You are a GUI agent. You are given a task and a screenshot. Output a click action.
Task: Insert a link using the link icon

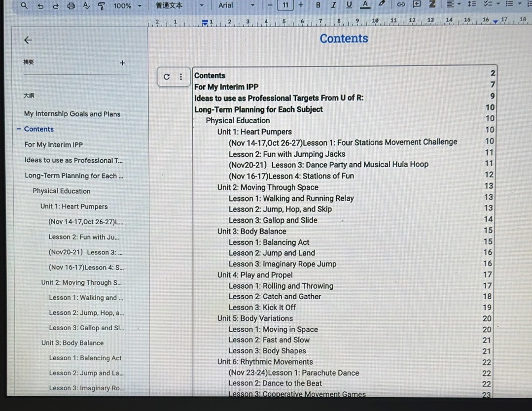coord(401,5)
